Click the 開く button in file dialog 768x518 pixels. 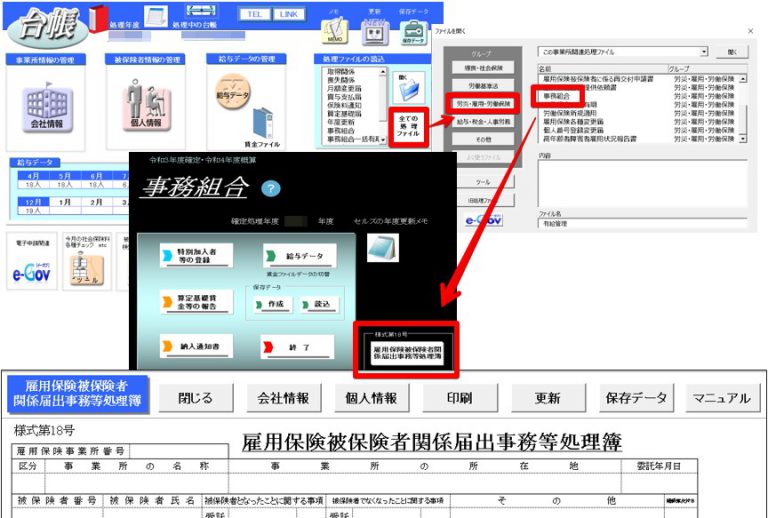(x=732, y=52)
